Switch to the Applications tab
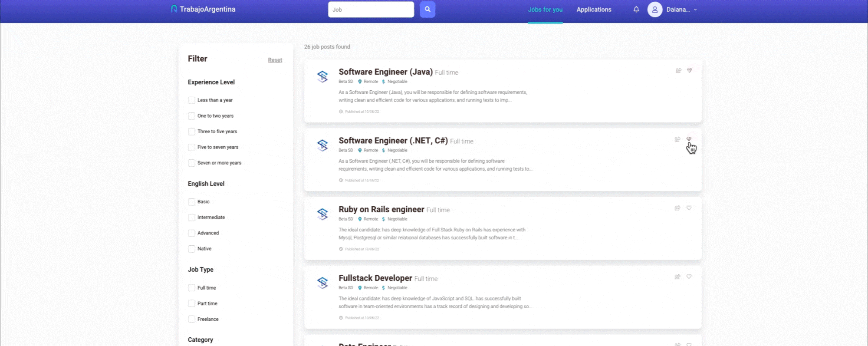This screenshot has width=868, height=346. [593, 10]
